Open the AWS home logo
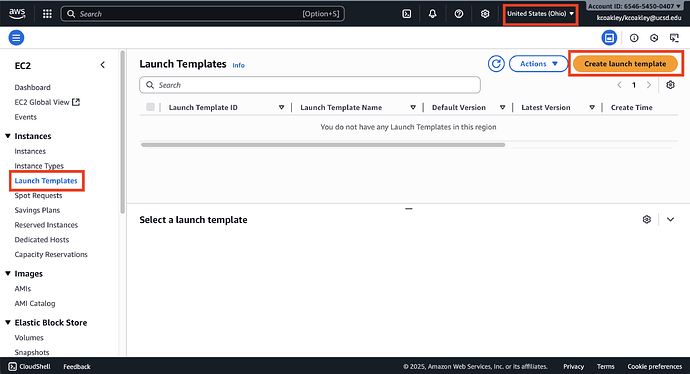Image resolution: width=690 pixels, height=374 pixels. pyautogui.click(x=17, y=14)
